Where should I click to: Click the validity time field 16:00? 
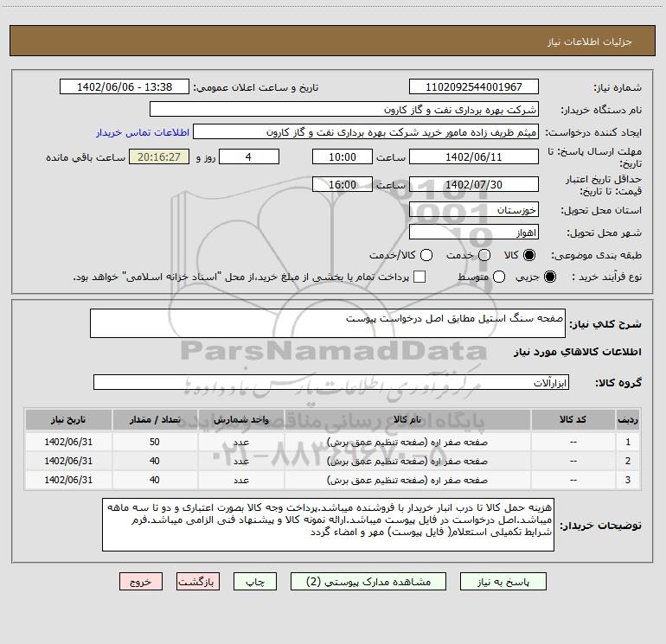click(343, 184)
